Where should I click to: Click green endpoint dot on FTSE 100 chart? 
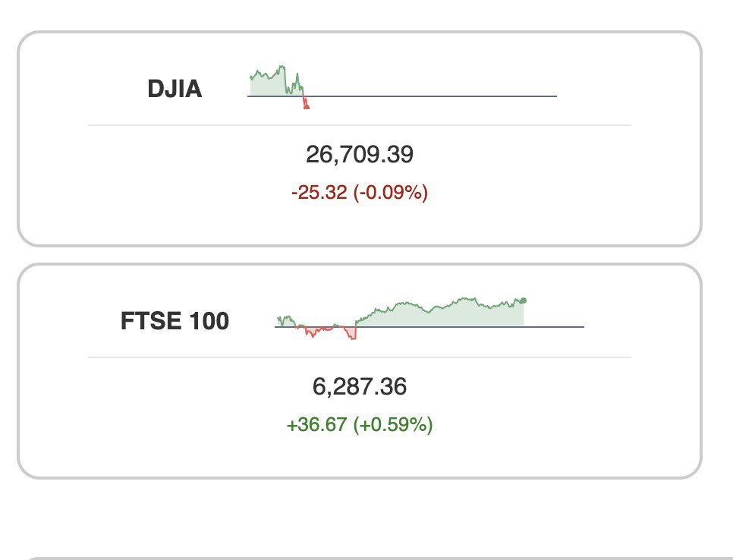coord(524,300)
